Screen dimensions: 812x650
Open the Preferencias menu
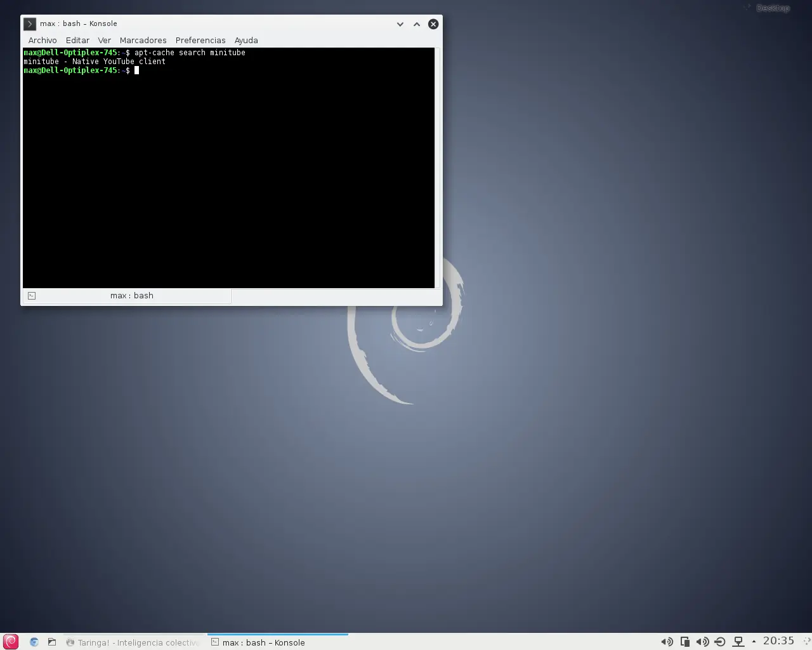click(200, 40)
